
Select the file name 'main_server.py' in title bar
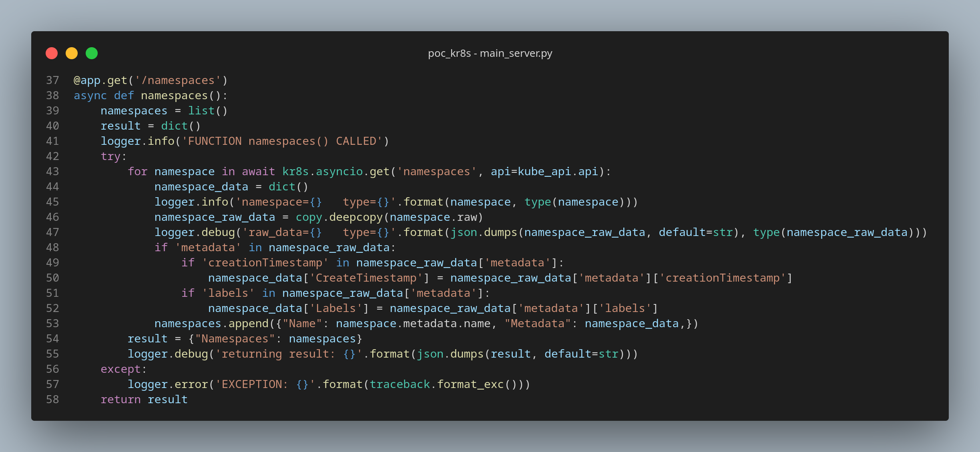pyautogui.click(x=525, y=53)
